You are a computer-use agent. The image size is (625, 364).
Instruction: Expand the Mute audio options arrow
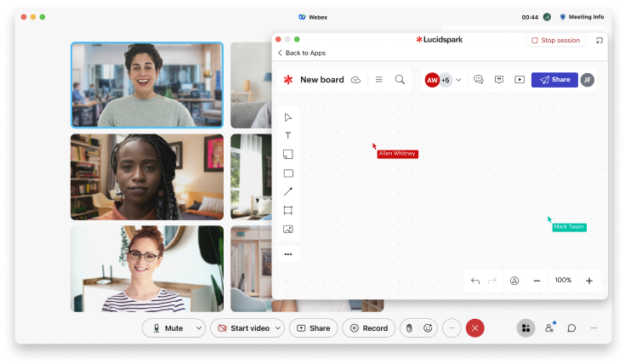click(x=199, y=328)
